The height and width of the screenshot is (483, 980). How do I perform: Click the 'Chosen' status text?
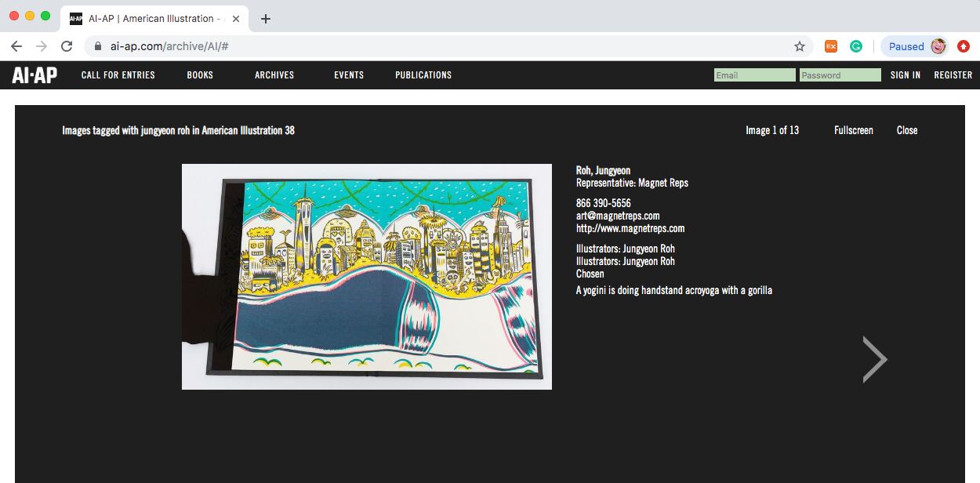point(590,274)
